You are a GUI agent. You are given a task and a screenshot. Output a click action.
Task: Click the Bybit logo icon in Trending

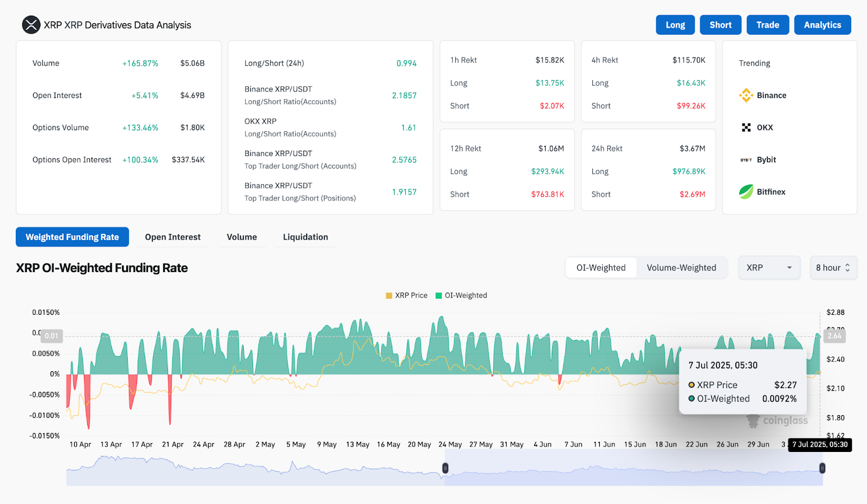[746, 160]
